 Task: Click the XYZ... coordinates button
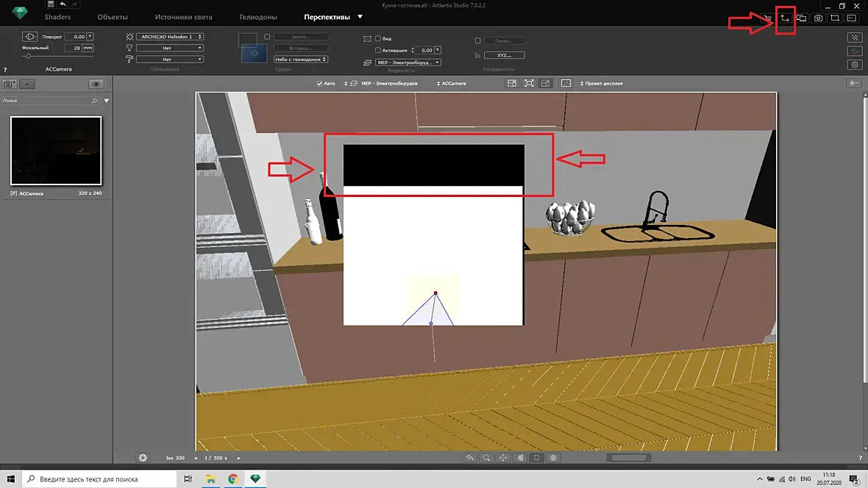click(505, 55)
